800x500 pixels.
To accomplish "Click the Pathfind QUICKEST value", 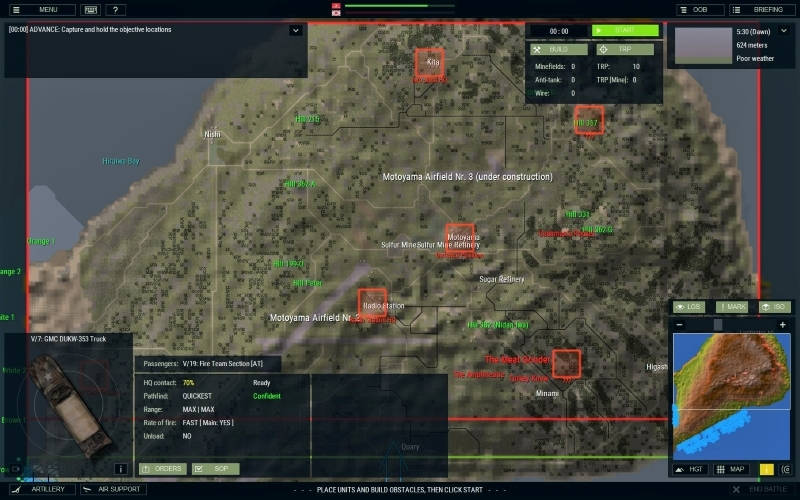I will click(x=197, y=396).
